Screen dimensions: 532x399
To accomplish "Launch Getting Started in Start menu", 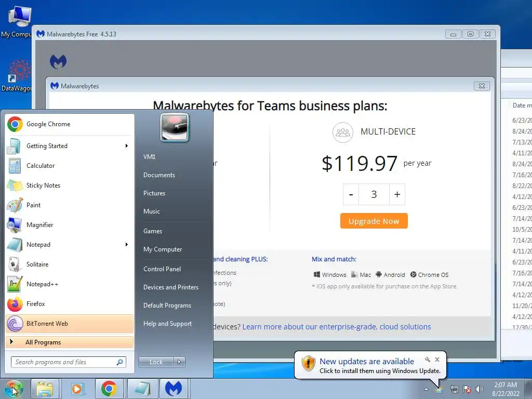I will (x=70, y=146).
